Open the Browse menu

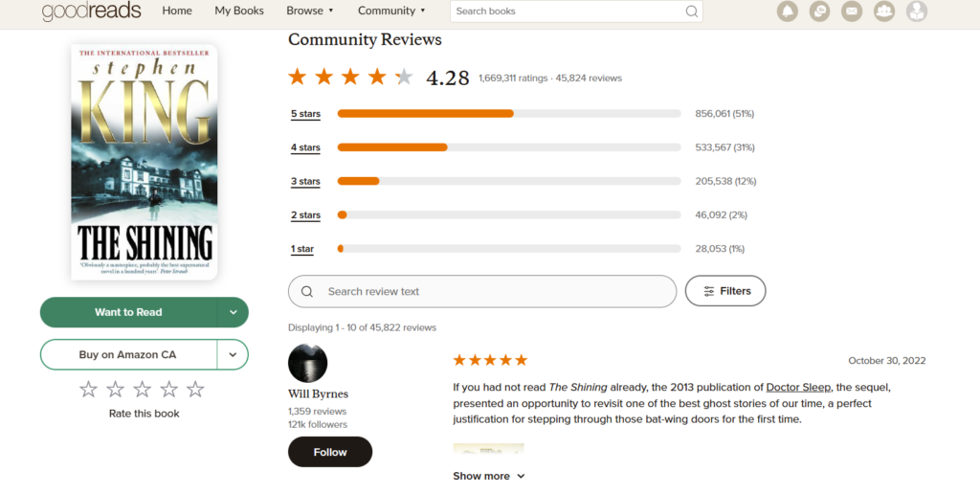pos(310,11)
